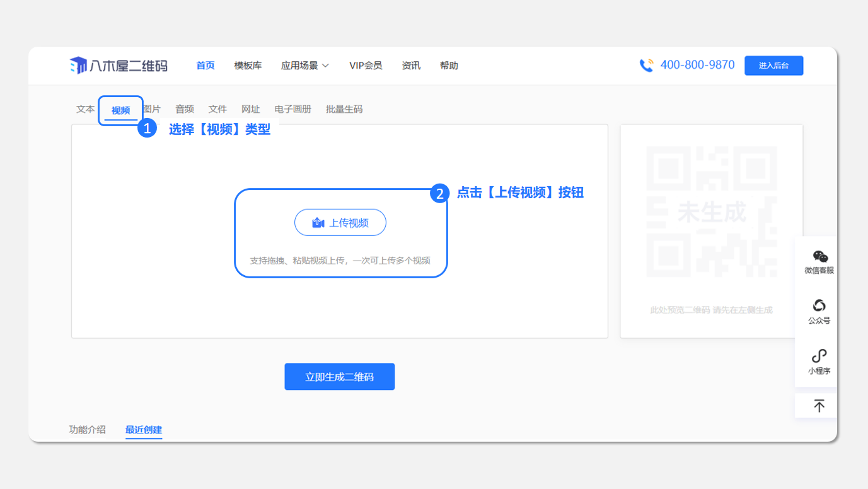Select the 视频 type tab
Screen dimensions: 868x489
coord(120,110)
